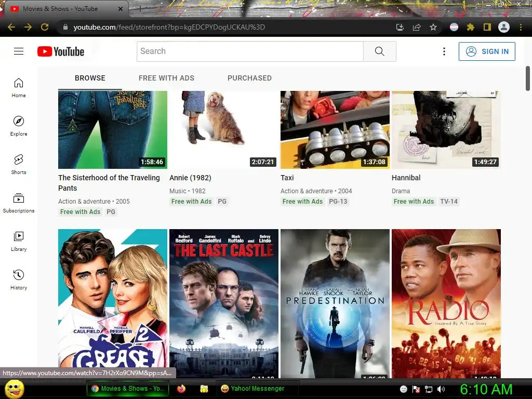
Task: Switch to PURCHASED tab
Action: [249, 78]
